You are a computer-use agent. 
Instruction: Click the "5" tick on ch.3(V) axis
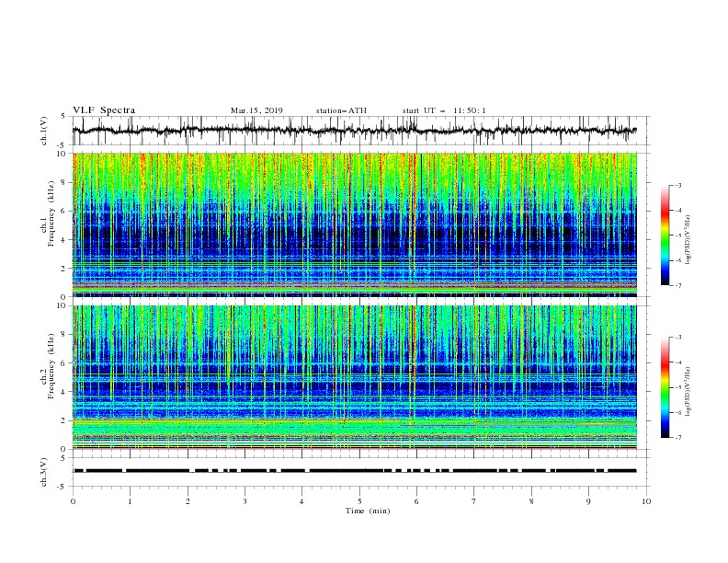point(64,457)
